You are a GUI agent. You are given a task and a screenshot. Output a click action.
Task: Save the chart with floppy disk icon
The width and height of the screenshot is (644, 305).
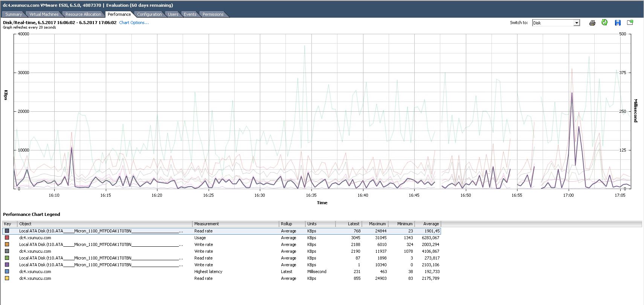tap(618, 23)
